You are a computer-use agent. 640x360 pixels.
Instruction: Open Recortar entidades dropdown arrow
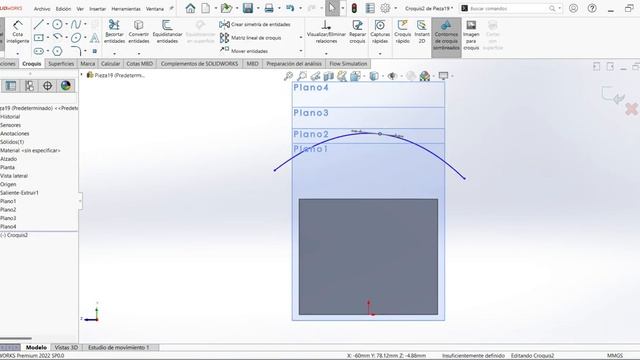coord(114,54)
